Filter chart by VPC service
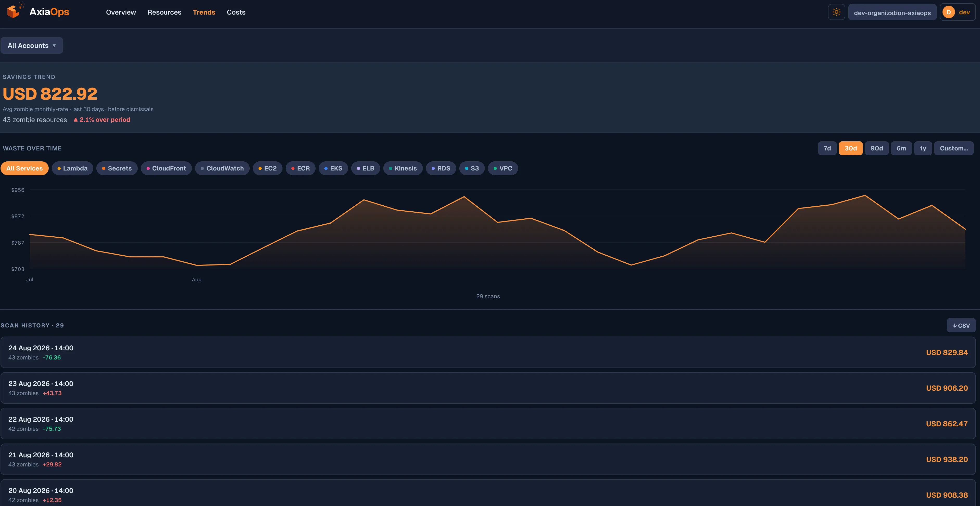This screenshot has height=506, width=980. 503,168
